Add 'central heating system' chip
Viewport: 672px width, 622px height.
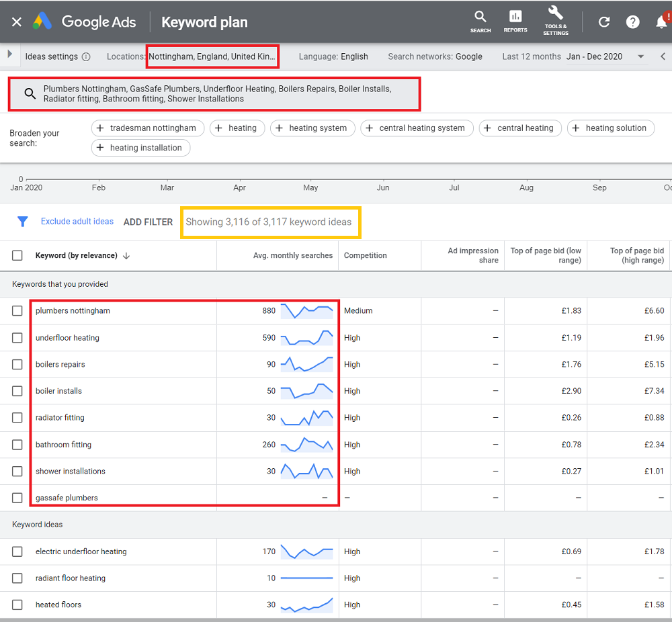(417, 128)
